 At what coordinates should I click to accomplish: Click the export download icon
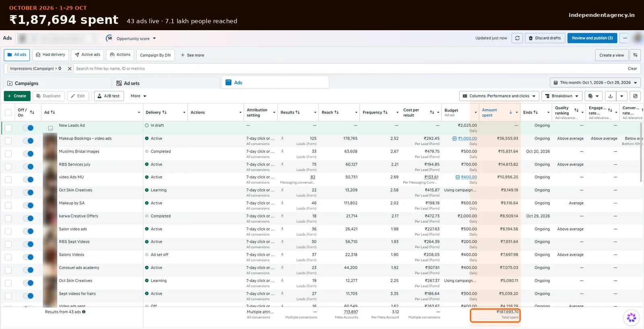click(611, 96)
